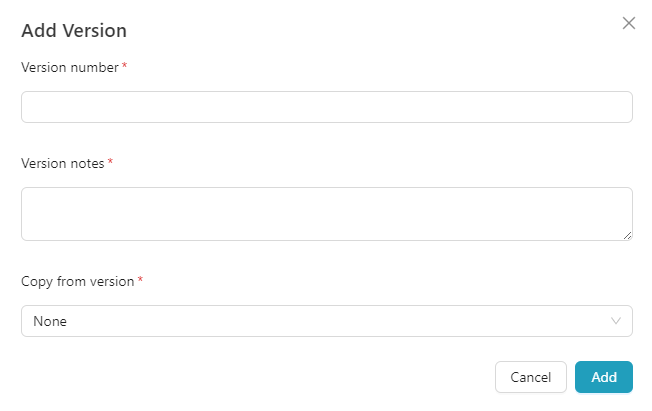
Task: Expand the list showing None
Action: click(x=326, y=321)
